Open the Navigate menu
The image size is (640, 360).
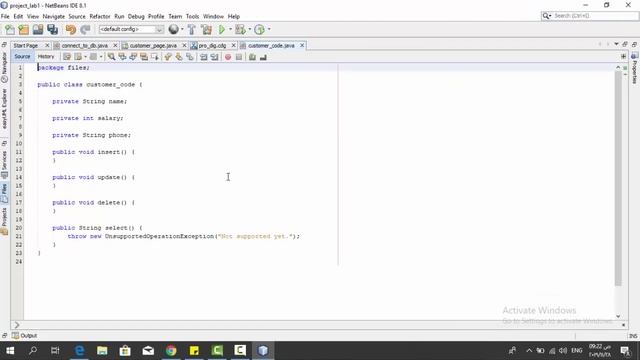(53, 16)
